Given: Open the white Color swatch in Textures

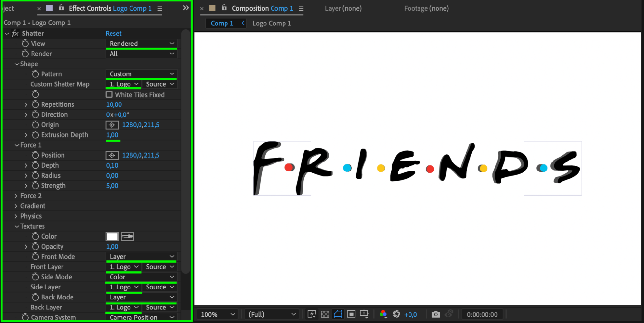Looking at the screenshot, I should [112, 237].
